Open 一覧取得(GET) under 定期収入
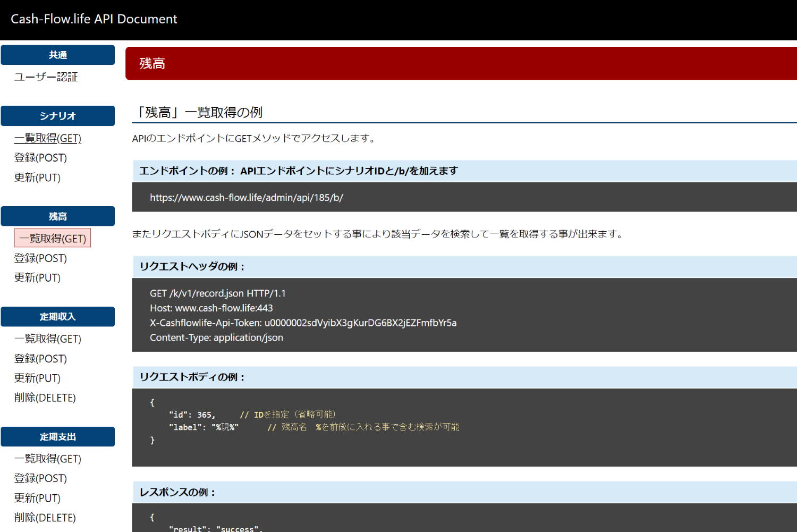 coord(48,339)
